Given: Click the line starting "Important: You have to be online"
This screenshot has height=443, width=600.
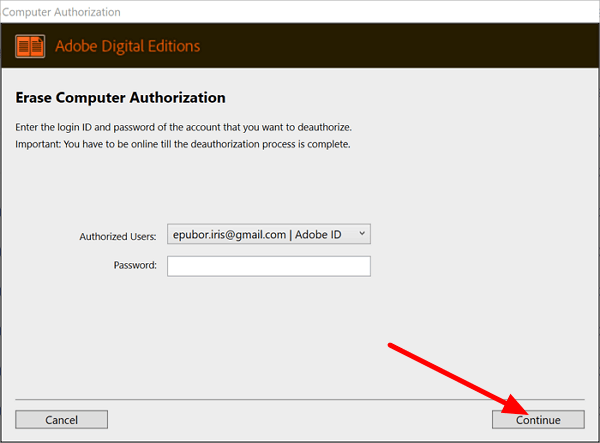Looking at the screenshot, I should 183,144.
